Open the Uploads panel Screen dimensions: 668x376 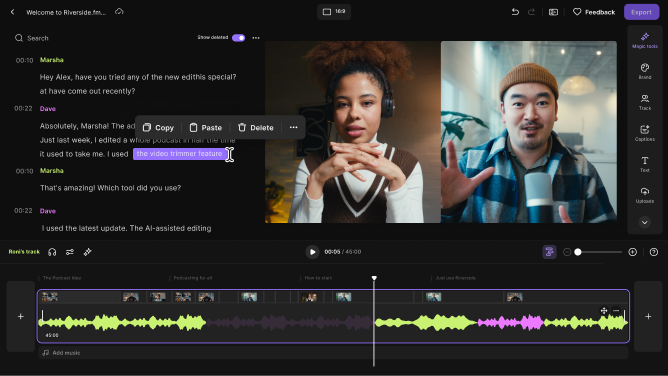tap(645, 195)
